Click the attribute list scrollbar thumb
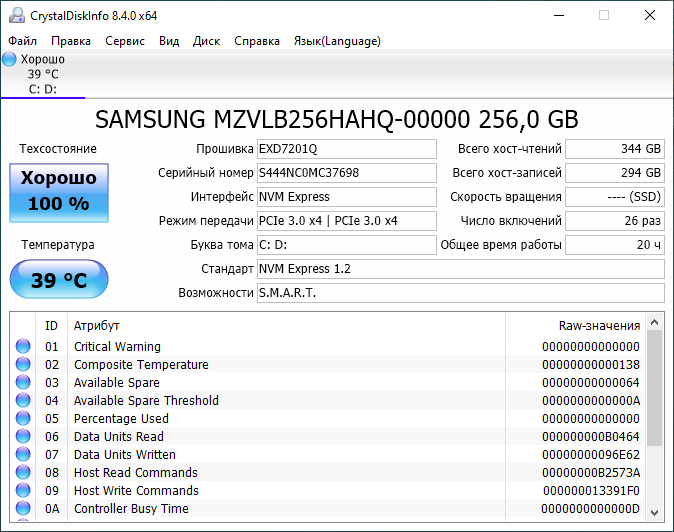 [655, 388]
